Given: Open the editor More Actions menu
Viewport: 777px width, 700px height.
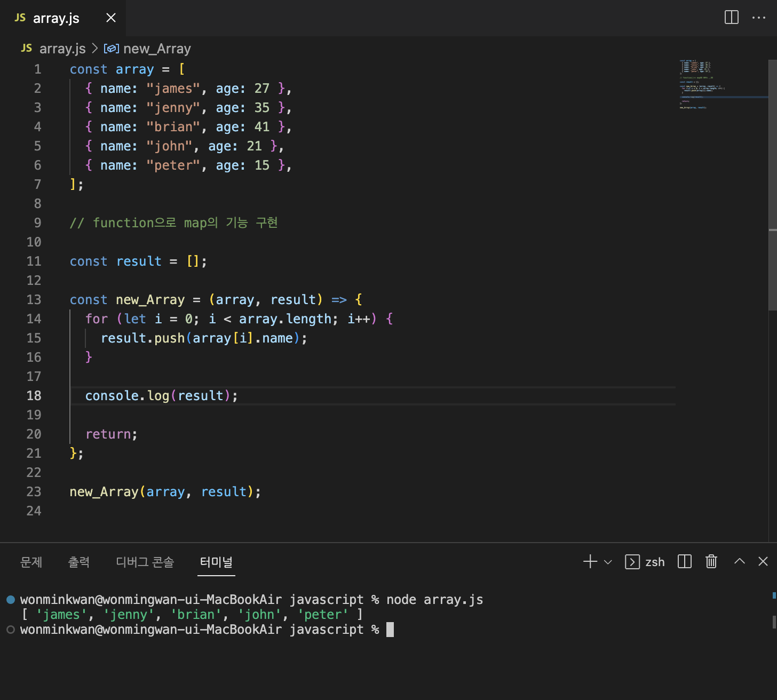Looking at the screenshot, I should pos(759,18).
